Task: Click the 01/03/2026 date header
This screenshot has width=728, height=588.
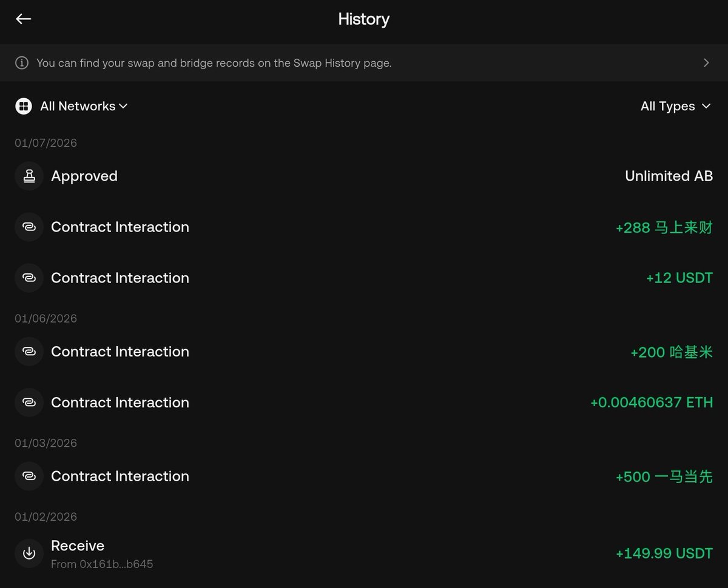Action: point(46,443)
